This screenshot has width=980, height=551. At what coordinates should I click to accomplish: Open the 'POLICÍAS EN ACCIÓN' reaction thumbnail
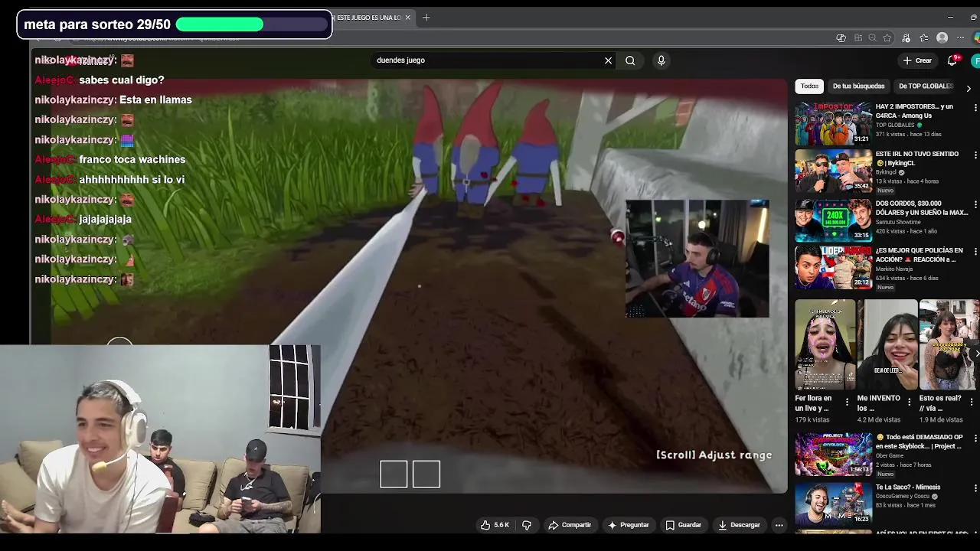833,266
